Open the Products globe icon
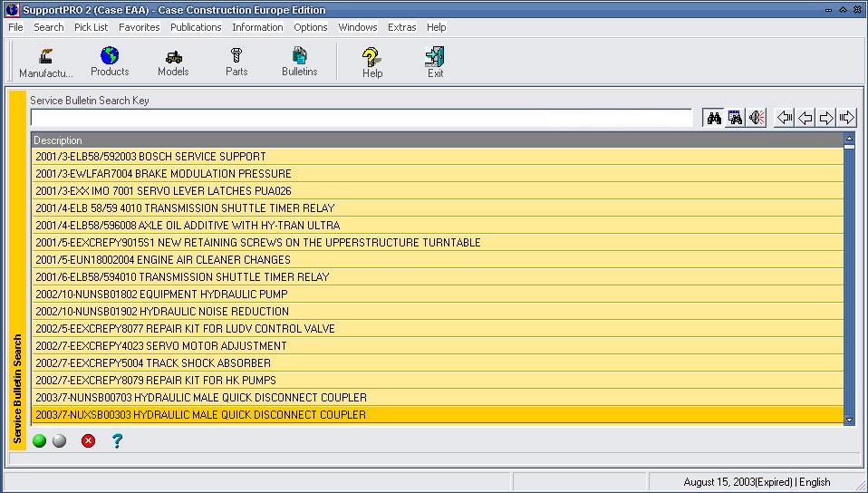This screenshot has height=493, width=868. [x=110, y=62]
